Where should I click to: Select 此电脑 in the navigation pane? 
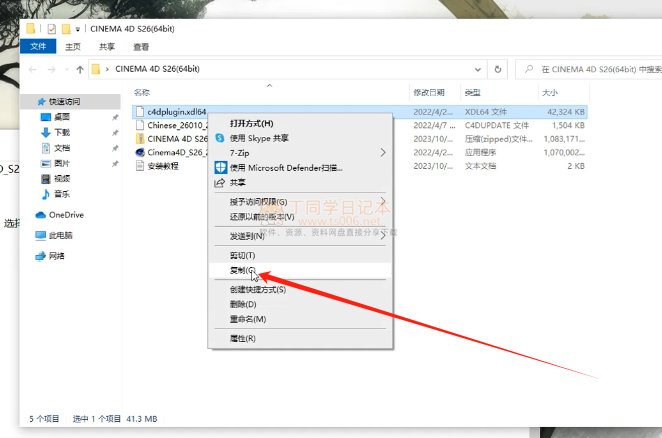(54, 235)
